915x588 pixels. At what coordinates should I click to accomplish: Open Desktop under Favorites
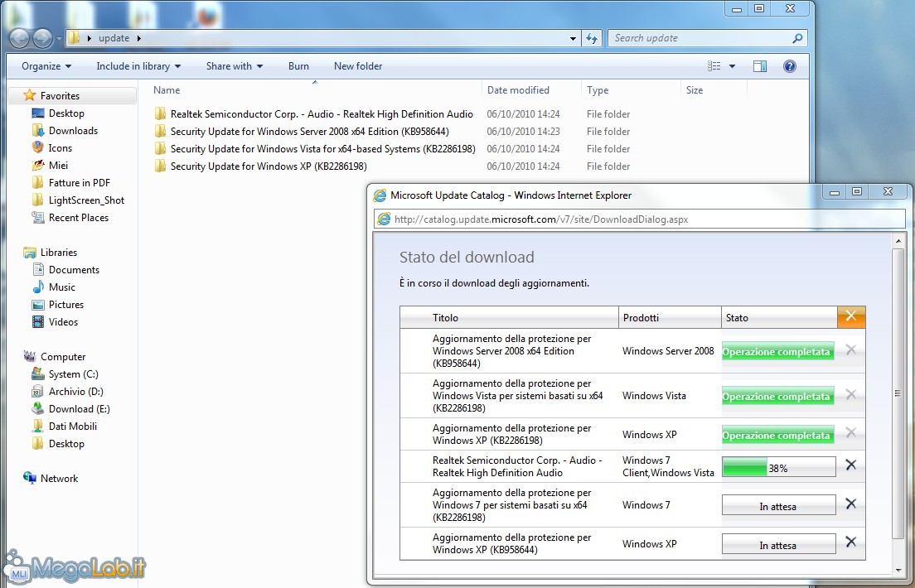point(66,113)
